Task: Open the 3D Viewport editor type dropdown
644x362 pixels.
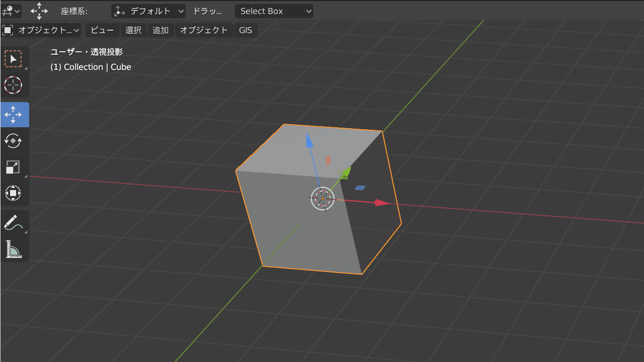Action: 11,11
